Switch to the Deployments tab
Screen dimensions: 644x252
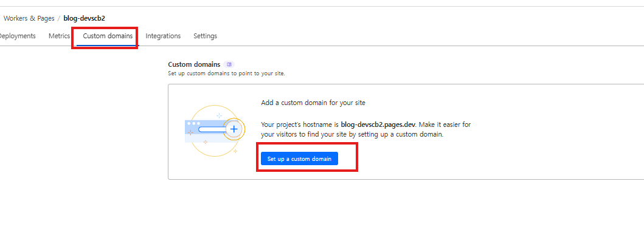tap(16, 36)
